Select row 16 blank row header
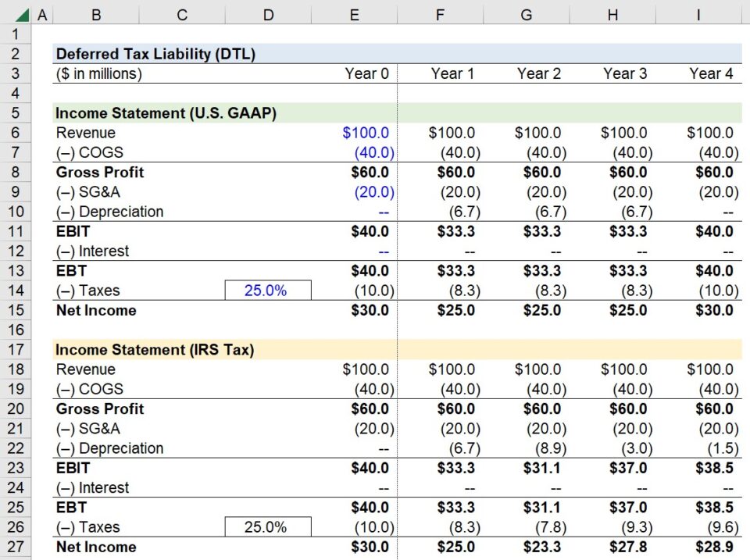Screen dimensions: 750x560 pyautogui.click(x=15, y=330)
